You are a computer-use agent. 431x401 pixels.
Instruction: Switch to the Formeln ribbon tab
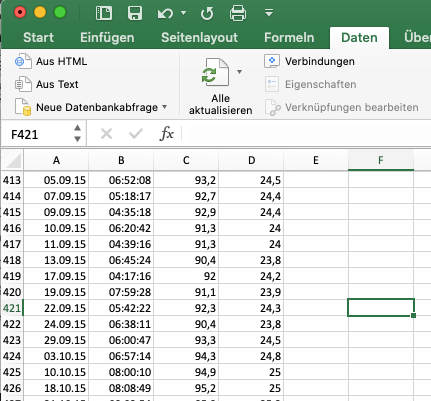click(289, 38)
